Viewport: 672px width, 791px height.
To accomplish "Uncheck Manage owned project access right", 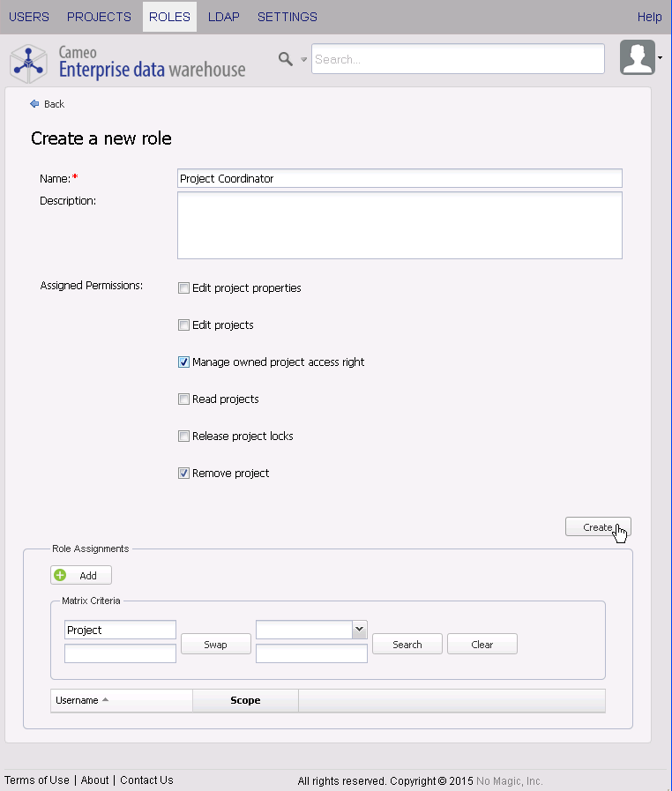I will [183, 362].
